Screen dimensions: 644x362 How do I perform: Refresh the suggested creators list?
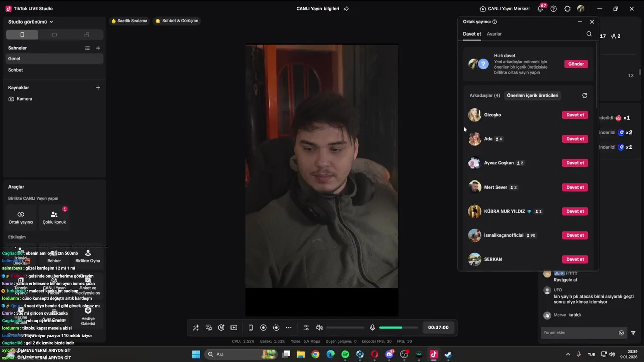click(585, 96)
